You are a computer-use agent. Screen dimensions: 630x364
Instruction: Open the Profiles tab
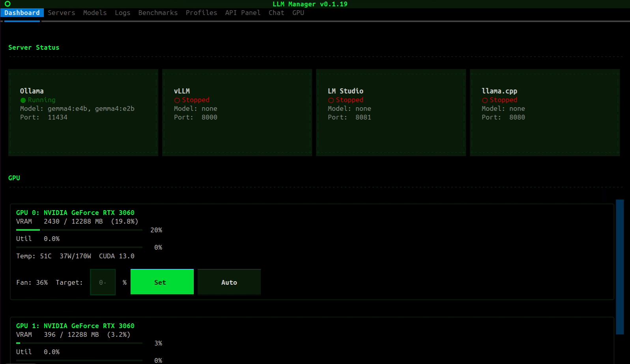[x=201, y=13]
